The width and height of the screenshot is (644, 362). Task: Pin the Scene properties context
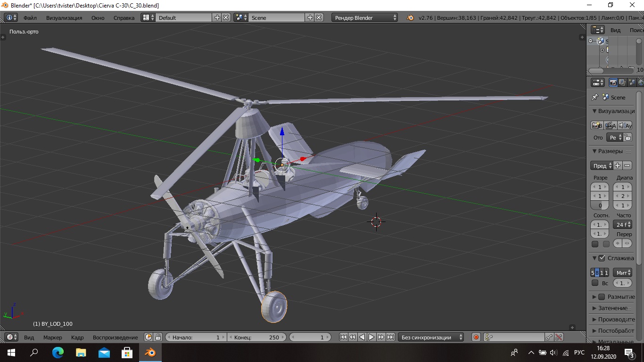coord(595,97)
